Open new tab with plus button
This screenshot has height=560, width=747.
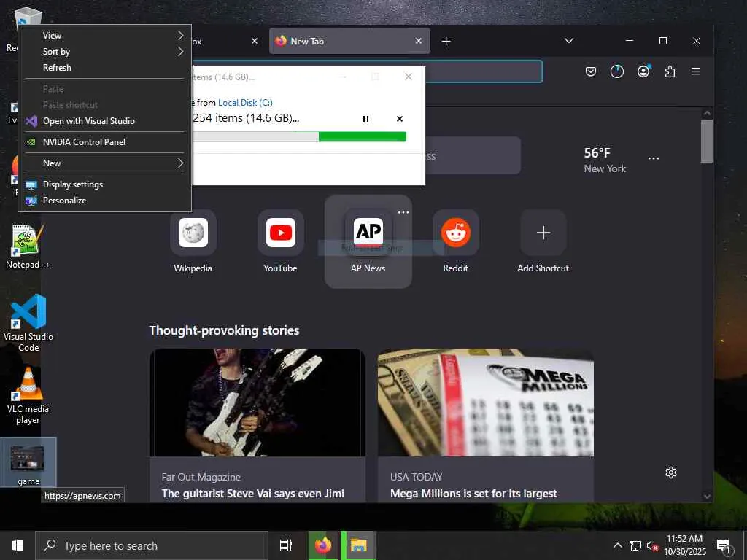pyautogui.click(x=446, y=42)
